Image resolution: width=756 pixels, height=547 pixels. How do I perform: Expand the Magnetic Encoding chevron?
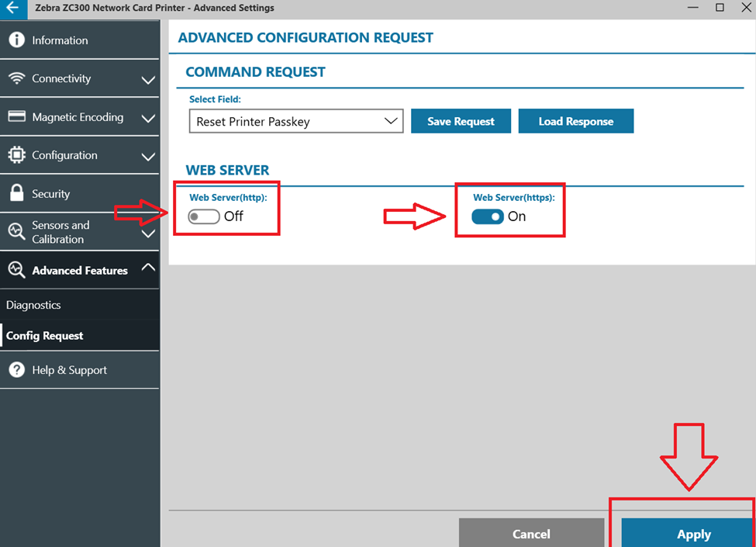pos(148,119)
